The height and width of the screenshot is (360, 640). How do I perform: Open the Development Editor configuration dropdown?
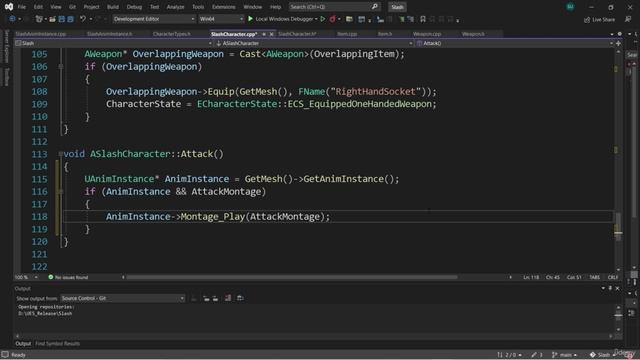154,19
